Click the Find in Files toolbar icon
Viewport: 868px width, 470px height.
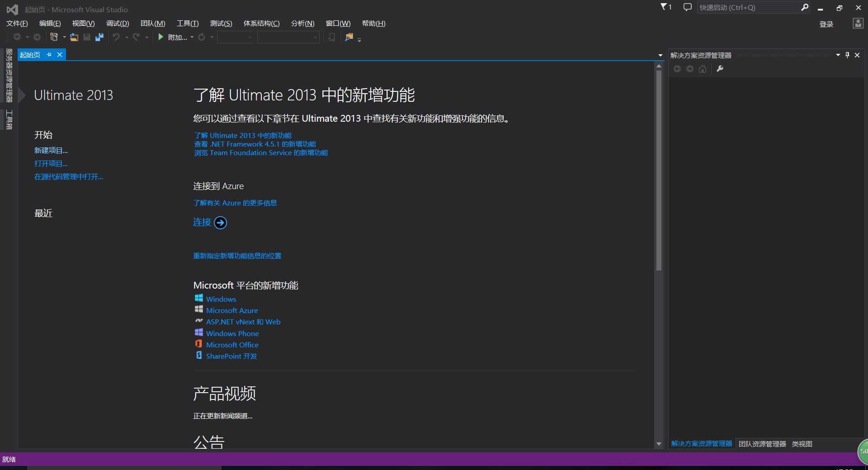point(349,37)
